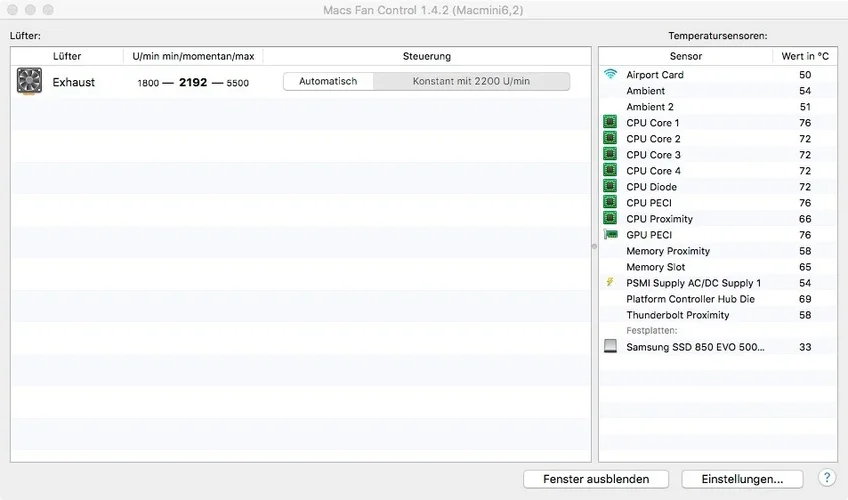This screenshot has height=500, width=848.
Task: Click the Lüfter column header
Action: point(67,56)
